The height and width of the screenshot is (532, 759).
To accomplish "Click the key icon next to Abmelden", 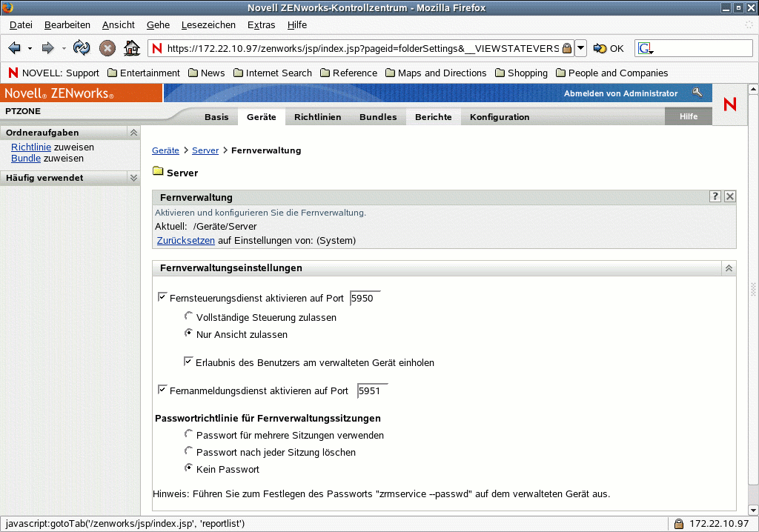I will coord(697,93).
